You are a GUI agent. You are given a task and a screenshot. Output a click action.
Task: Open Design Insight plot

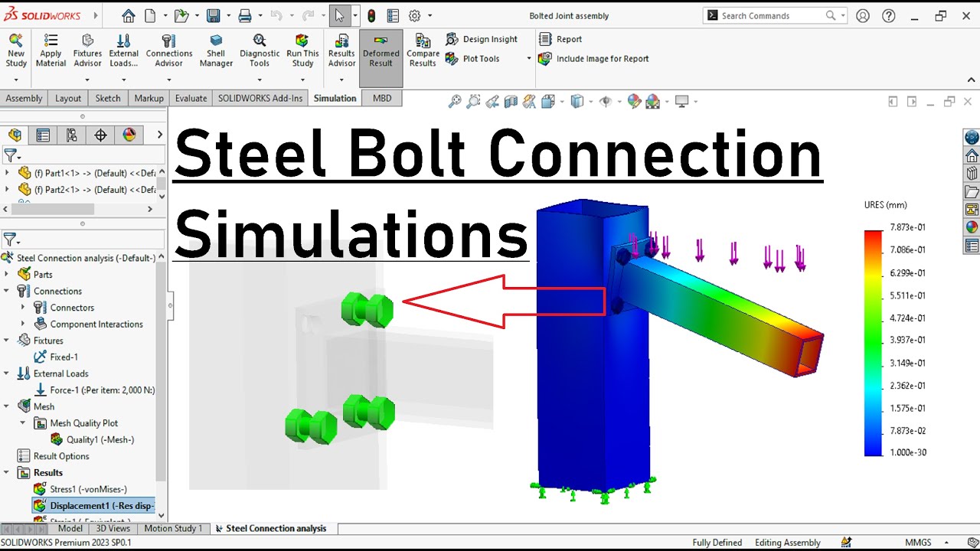point(481,39)
